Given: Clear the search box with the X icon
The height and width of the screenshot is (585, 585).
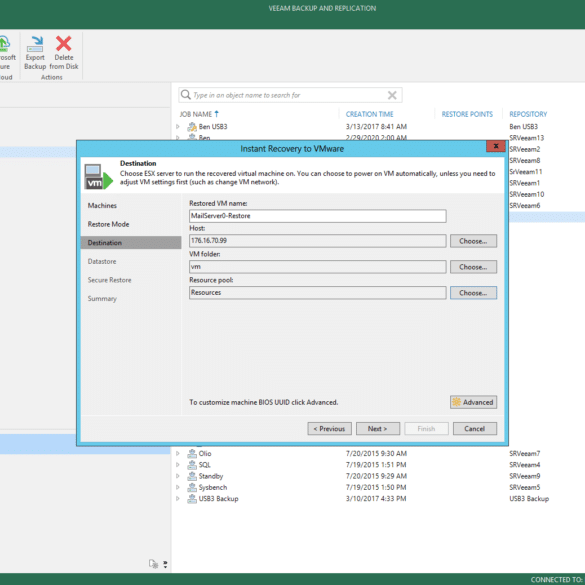Looking at the screenshot, I should [x=392, y=95].
